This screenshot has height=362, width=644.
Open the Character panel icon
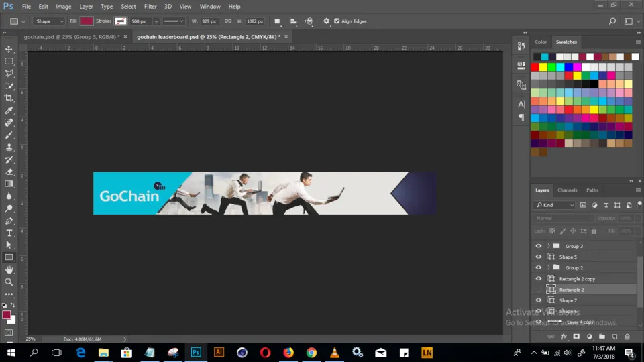pos(521,105)
